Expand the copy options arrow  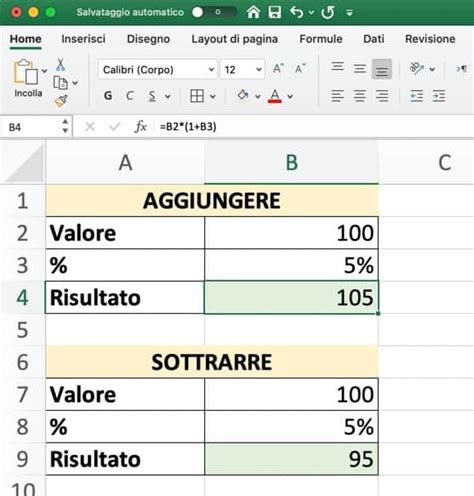coord(75,83)
